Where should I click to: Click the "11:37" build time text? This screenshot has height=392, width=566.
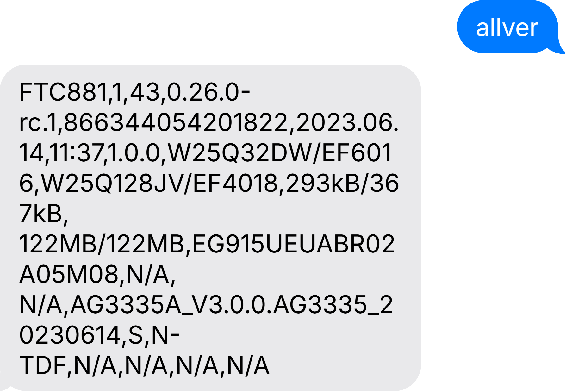coord(77,153)
